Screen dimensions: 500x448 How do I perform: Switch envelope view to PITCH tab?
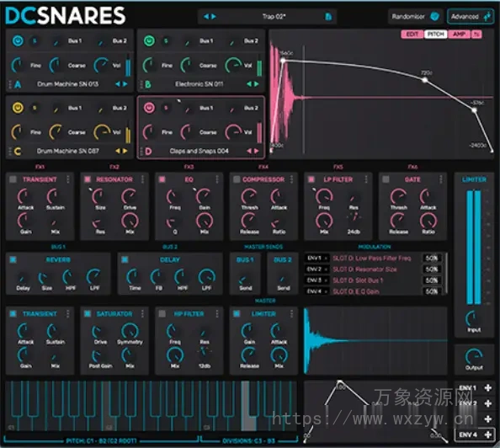435,35
